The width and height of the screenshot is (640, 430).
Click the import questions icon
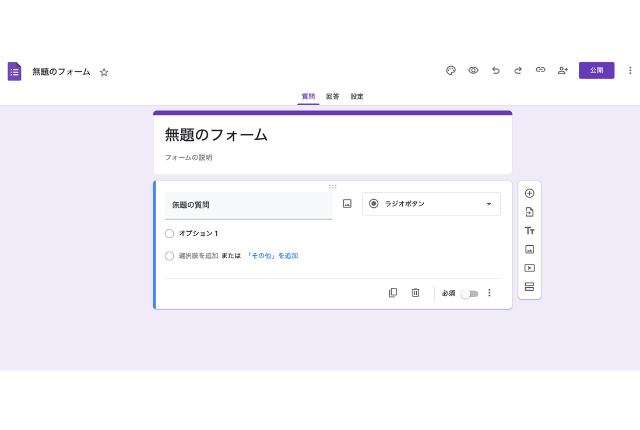[529, 212]
